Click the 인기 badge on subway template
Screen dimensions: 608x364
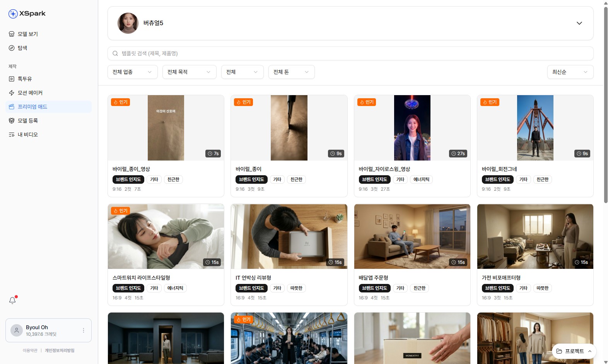pyautogui.click(x=244, y=320)
